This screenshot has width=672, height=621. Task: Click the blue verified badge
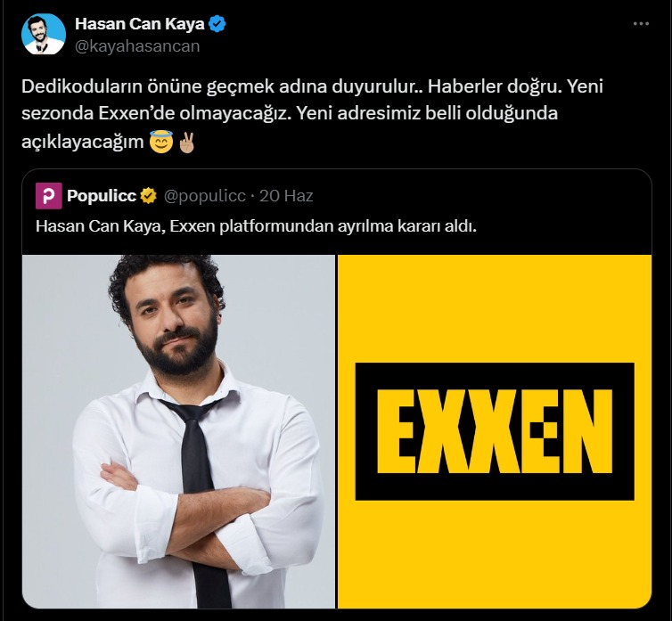(217, 24)
